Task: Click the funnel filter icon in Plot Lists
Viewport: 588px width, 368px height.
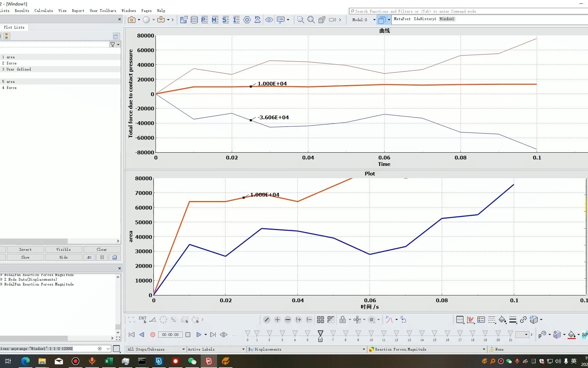Action: tap(113, 44)
